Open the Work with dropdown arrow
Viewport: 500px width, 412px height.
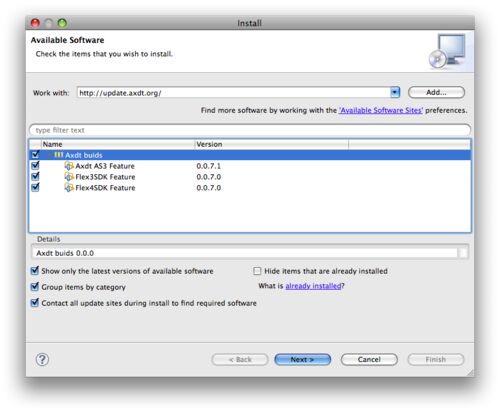(395, 92)
